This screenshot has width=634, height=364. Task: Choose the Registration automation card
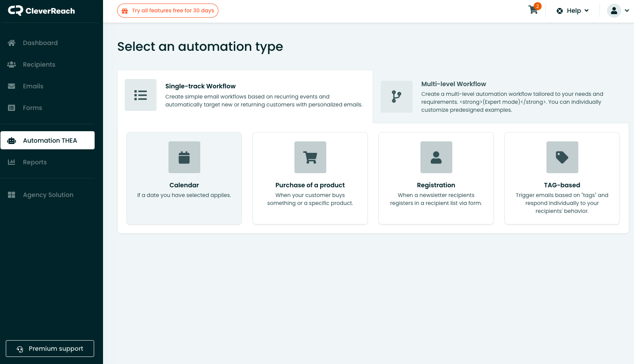436,178
